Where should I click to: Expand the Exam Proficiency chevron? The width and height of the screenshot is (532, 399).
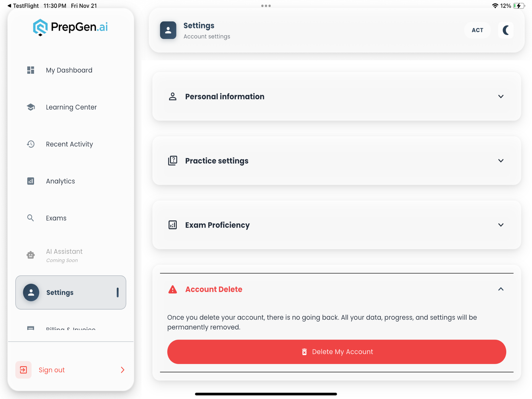(501, 225)
